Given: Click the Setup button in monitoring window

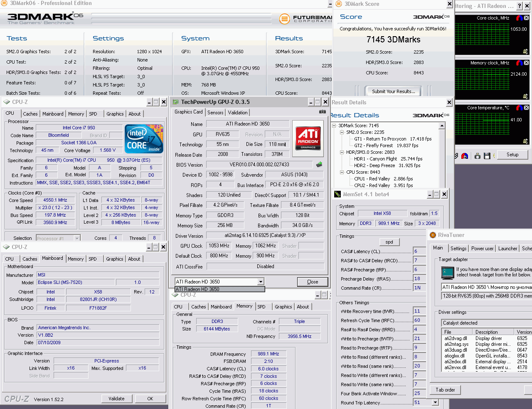Looking at the screenshot, I should (512, 155).
